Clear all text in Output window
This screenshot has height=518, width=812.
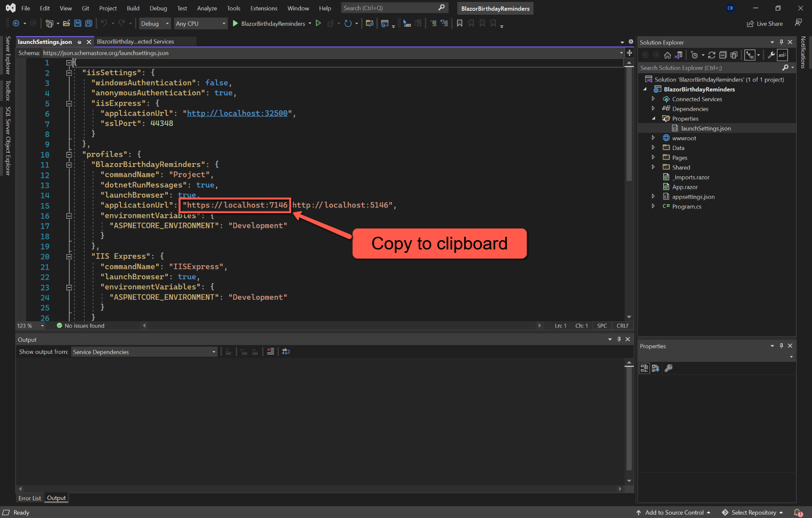click(270, 352)
